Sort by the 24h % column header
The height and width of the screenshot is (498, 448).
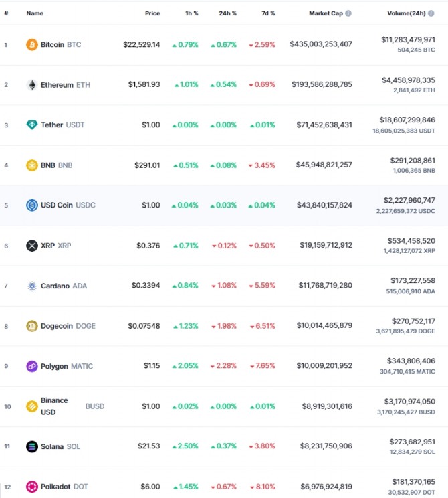227,13
